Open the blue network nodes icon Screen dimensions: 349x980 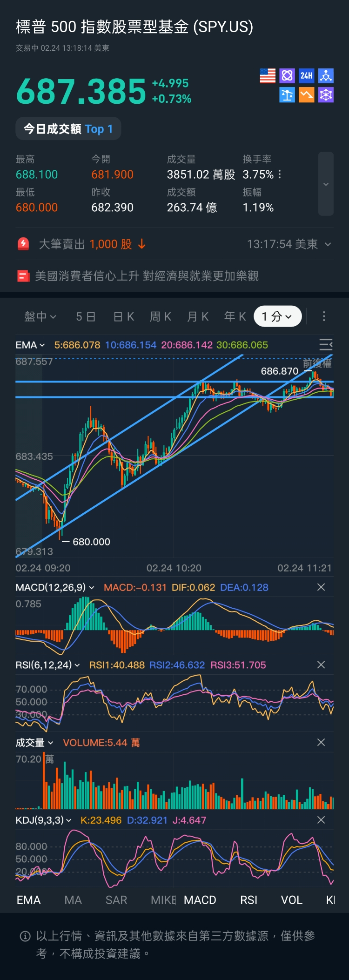(x=326, y=75)
